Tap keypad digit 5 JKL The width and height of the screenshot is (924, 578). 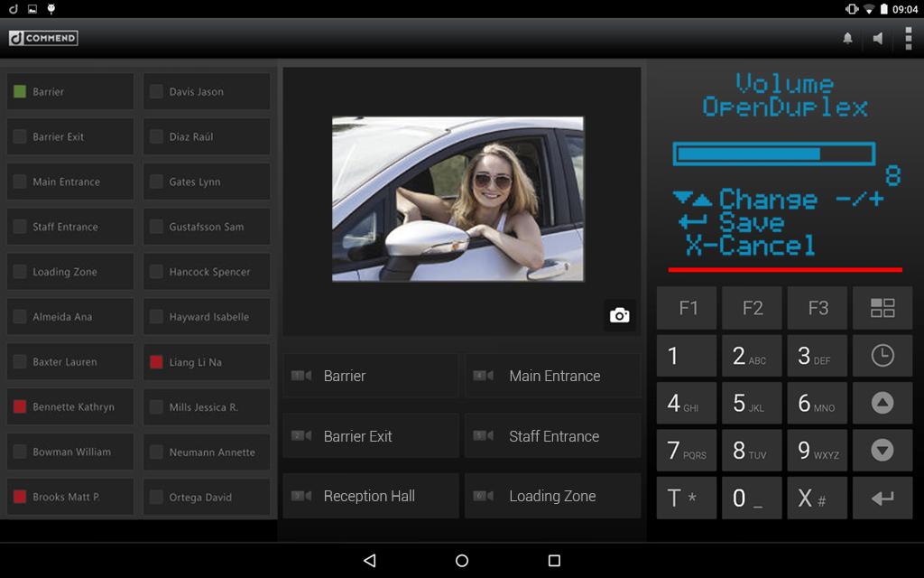(x=752, y=403)
